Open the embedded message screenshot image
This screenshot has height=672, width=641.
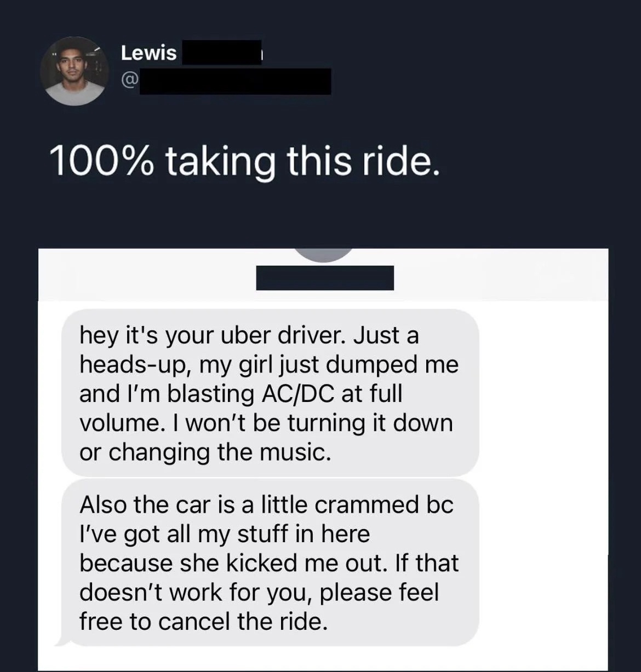[323, 460]
